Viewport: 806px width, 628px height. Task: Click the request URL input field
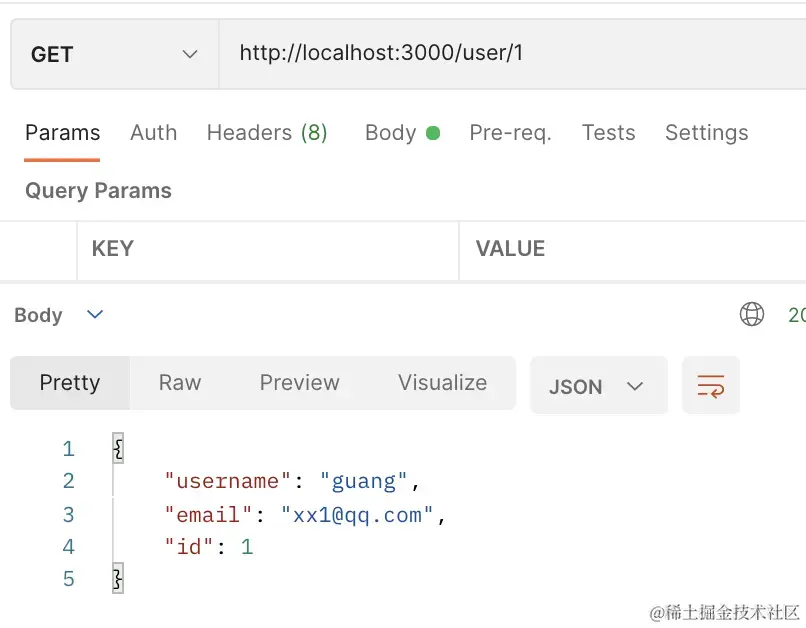coord(510,54)
